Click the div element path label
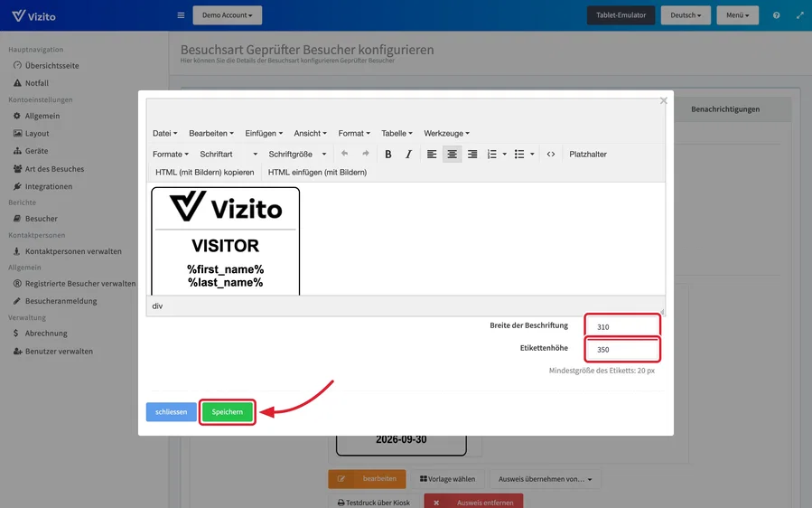The width and height of the screenshot is (812, 508). (x=157, y=306)
